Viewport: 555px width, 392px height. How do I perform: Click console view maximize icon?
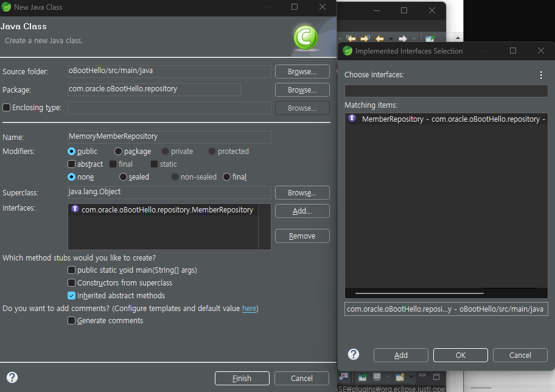pyautogui.click(x=436, y=376)
